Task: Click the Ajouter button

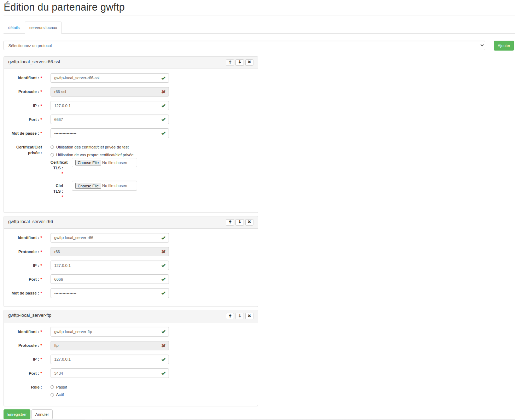Action: point(504,46)
